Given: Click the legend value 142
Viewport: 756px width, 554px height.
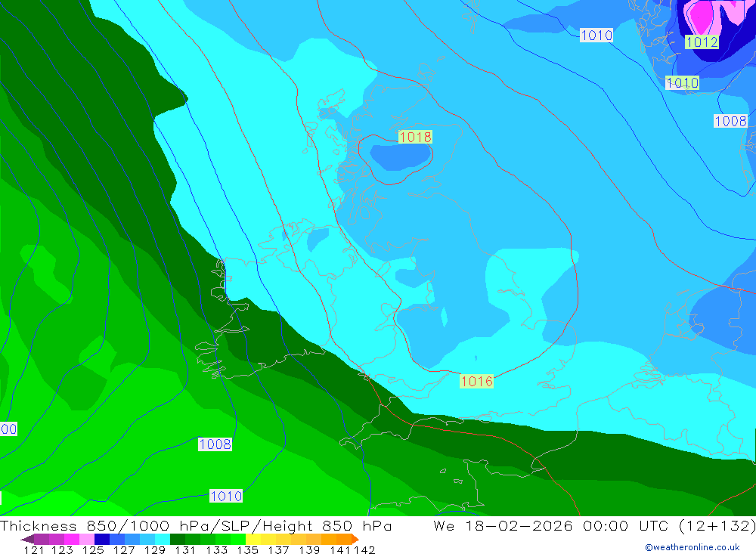Looking at the screenshot, I should [x=364, y=549].
